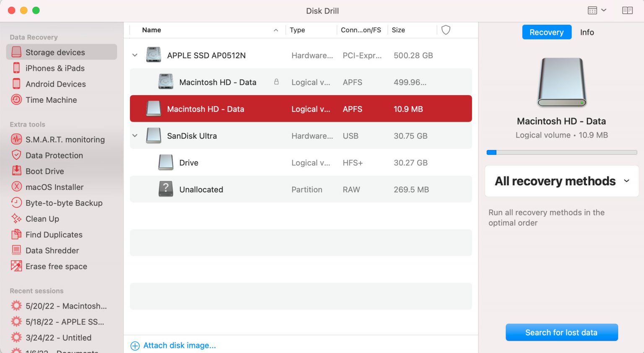Click Search for lost data
The height and width of the screenshot is (353, 644).
pos(561,332)
